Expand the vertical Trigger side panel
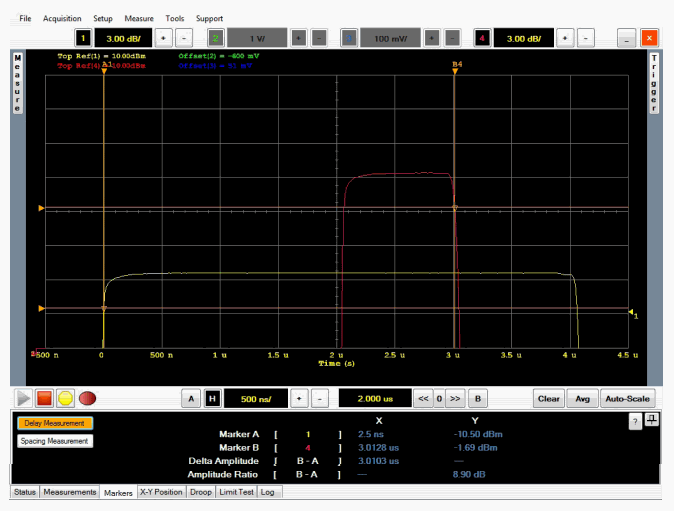Viewport: 674px width, 511px height. [655, 80]
